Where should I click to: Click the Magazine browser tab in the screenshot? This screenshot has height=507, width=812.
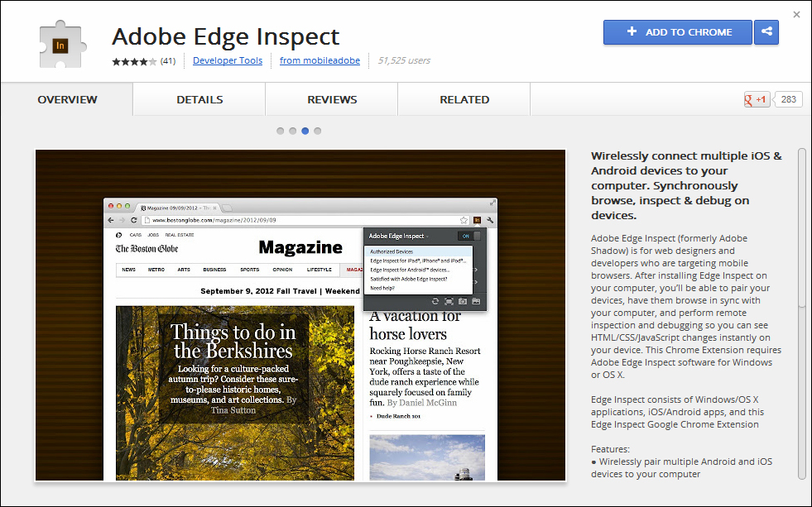click(179, 208)
